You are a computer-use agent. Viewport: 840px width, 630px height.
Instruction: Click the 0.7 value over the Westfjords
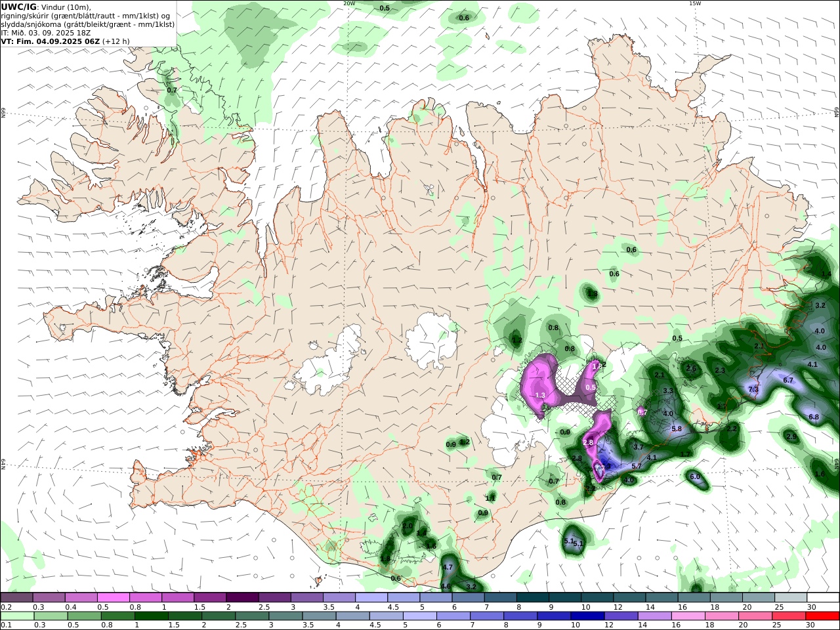(172, 90)
